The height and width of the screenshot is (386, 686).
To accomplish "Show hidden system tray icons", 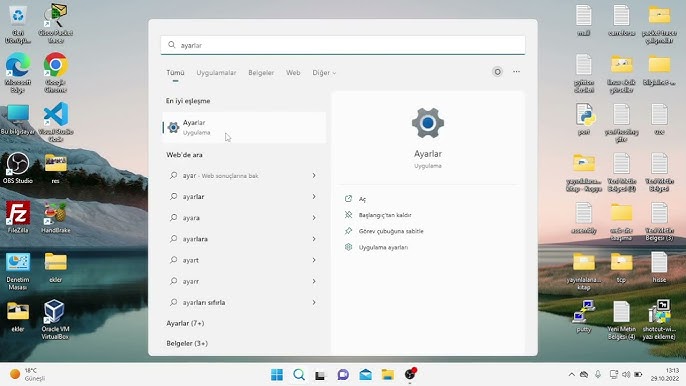I will pyautogui.click(x=571, y=375).
